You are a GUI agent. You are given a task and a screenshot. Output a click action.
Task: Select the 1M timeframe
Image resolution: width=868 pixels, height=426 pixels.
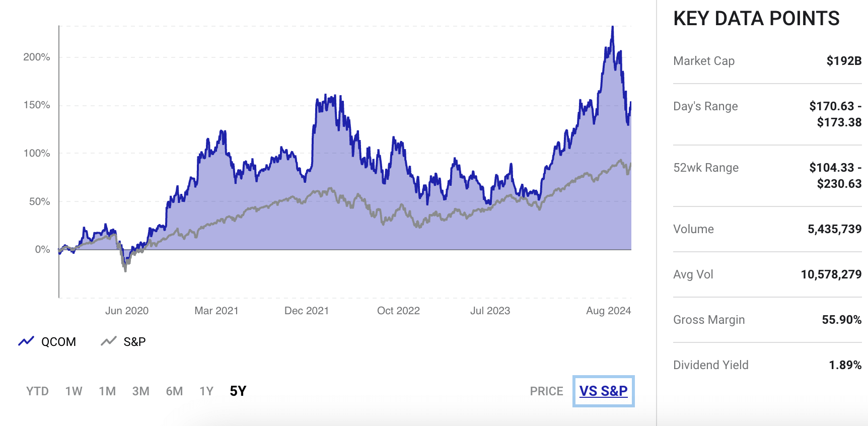(x=107, y=391)
